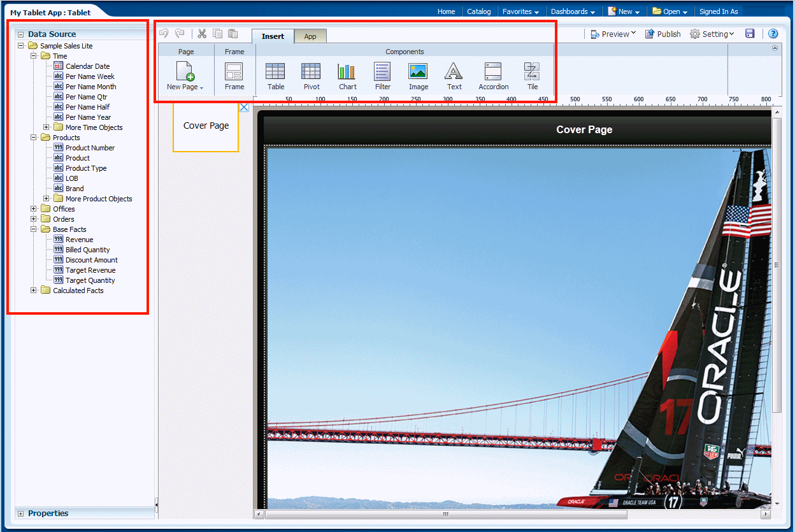Collapse the Time folder
Image resolution: width=795 pixels, height=532 pixels.
click(34, 56)
